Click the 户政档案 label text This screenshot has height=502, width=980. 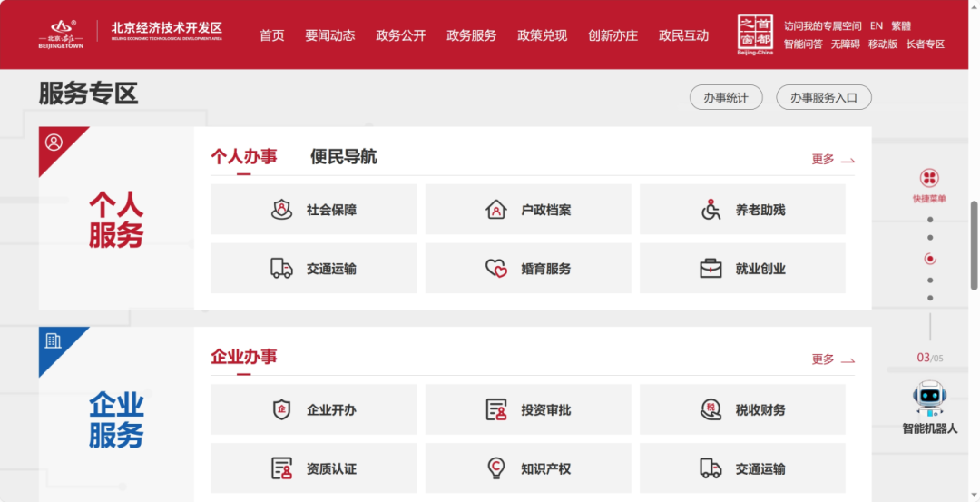click(545, 210)
